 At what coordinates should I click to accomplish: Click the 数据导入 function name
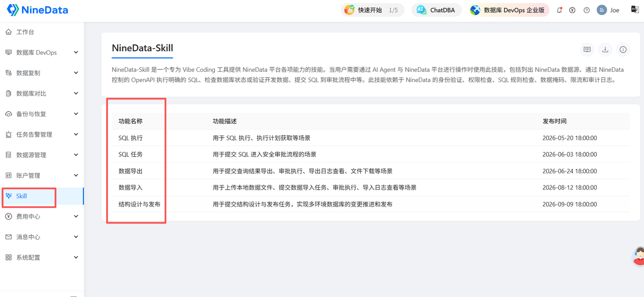click(x=130, y=187)
